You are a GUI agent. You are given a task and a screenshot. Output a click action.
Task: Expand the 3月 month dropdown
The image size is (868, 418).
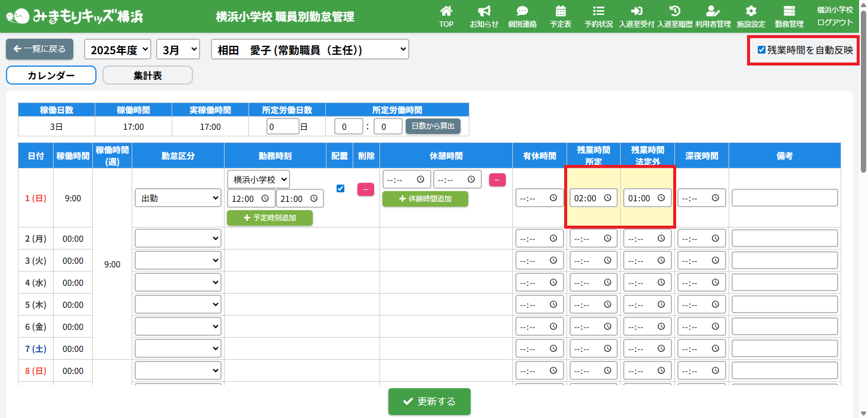coord(178,50)
